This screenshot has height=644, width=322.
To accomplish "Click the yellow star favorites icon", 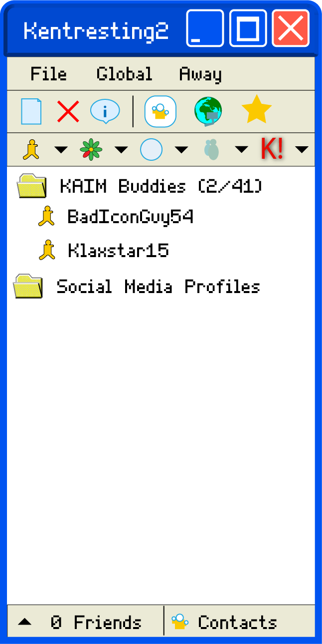I will coord(256,110).
